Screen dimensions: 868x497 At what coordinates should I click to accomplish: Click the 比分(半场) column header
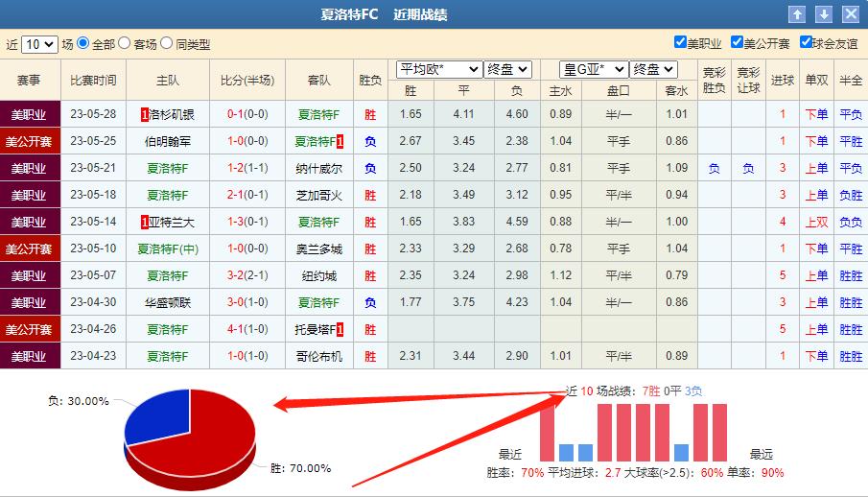coord(247,81)
